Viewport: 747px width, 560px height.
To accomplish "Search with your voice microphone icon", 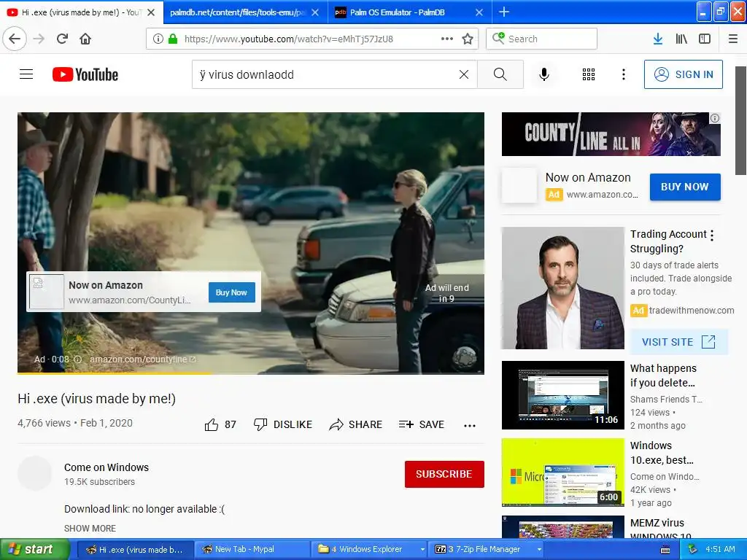I will coord(544,74).
